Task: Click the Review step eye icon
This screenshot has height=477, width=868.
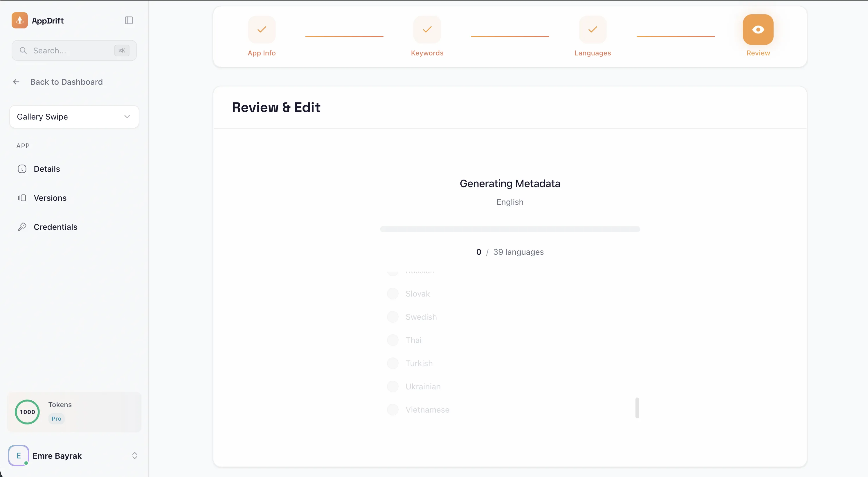Action: click(x=758, y=30)
